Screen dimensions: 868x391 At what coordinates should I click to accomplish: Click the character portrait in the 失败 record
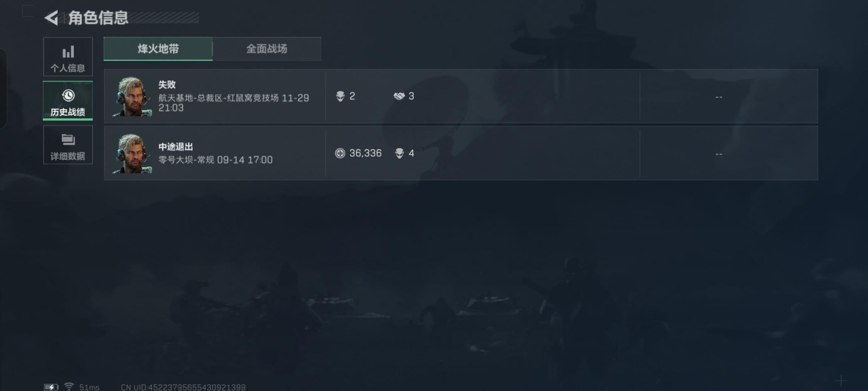coord(132,96)
